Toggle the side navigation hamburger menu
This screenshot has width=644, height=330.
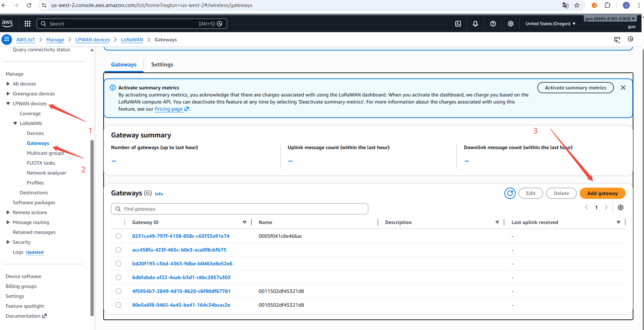[x=7, y=39]
